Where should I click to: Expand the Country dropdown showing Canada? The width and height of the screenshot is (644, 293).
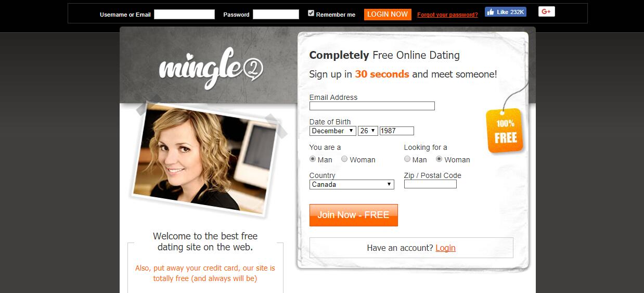coord(352,184)
